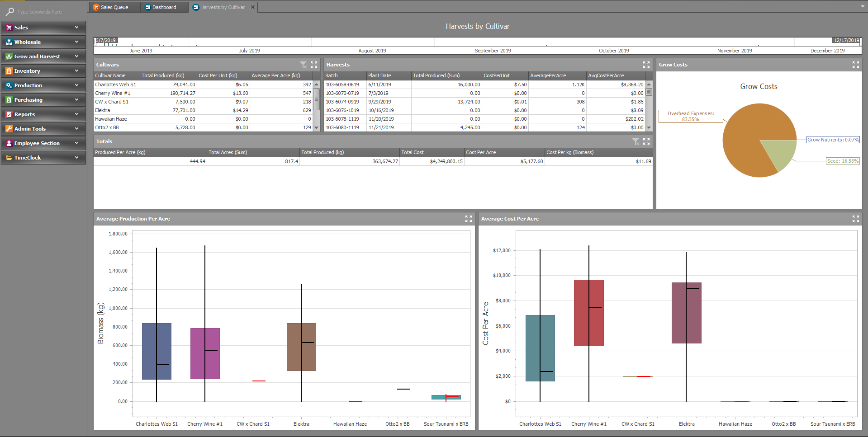Image resolution: width=868 pixels, height=437 pixels.
Task: Switch to the Dashboard tab
Action: (x=164, y=7)
